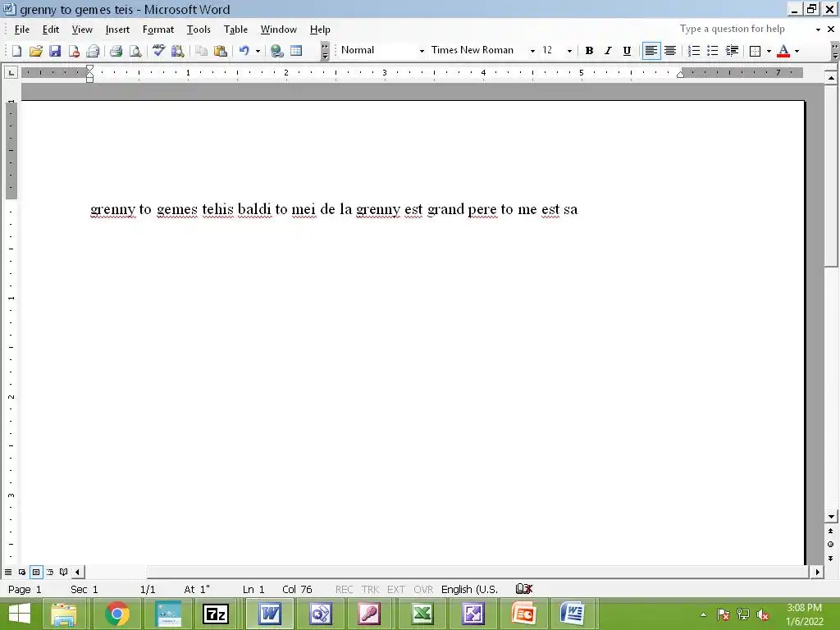Screen dimensions: 840x630
Task: Undo the last action
Action: coord(244,51)
